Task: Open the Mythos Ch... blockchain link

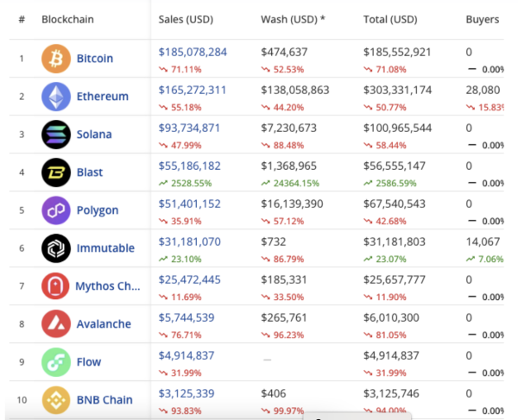Action: 108,286
